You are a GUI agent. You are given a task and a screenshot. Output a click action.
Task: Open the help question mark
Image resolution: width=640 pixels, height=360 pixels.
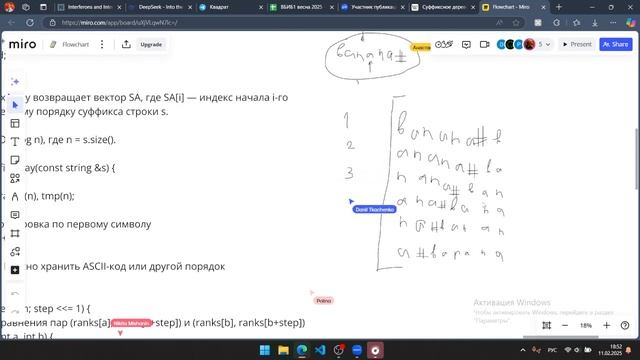(625, 325)
